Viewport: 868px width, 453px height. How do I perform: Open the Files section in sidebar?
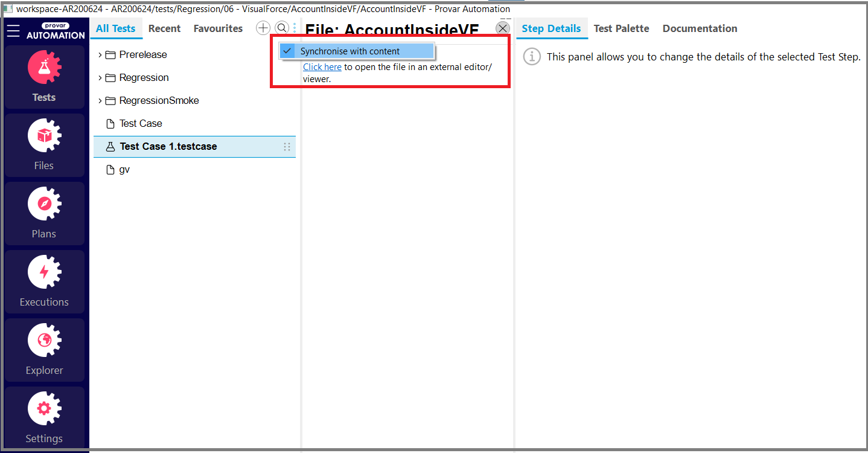pos(44,146)
